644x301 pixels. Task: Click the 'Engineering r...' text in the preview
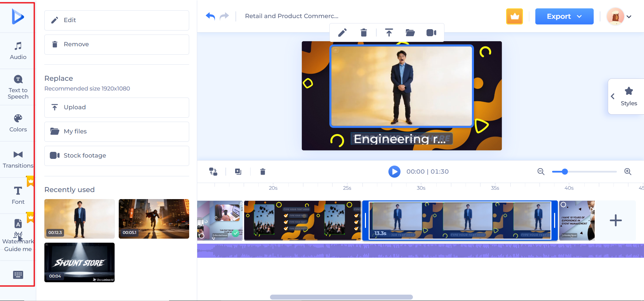coord(402,139)
